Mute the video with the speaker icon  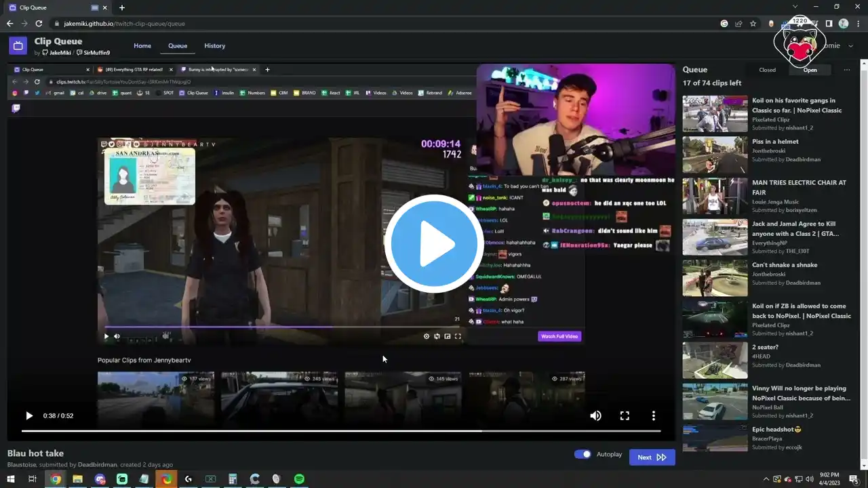point(595,415)
